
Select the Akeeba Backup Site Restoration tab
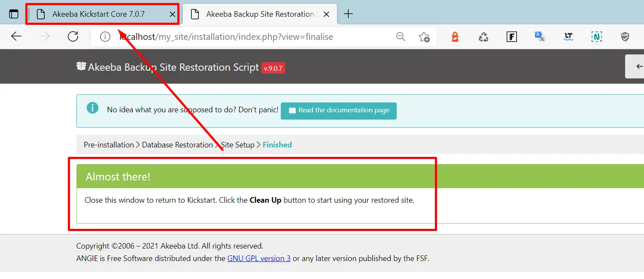pyautogui.click(x=260, y=14)
